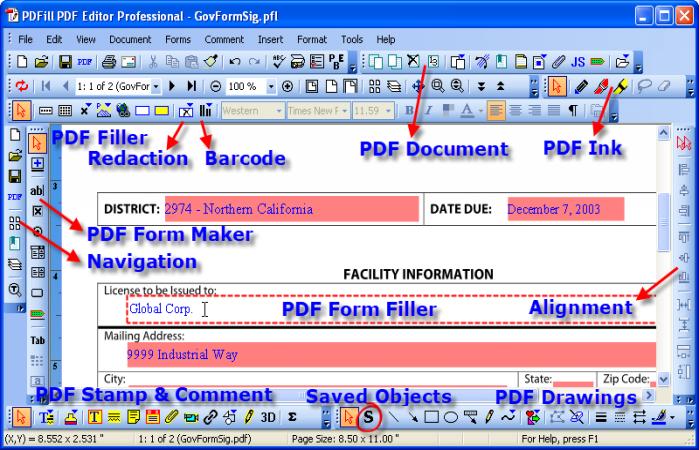Click the text box T stamp tool
699x450 pixels.
click(94, 417)
